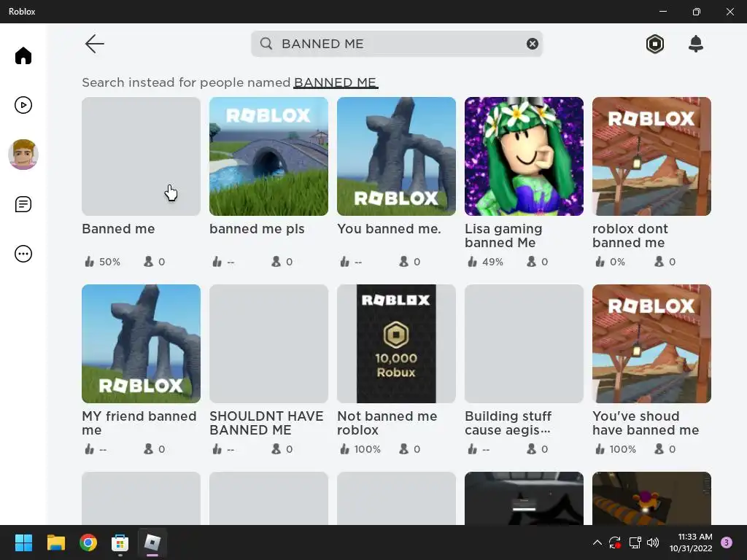Click 100% rating under You've shoud have banned me
747x560 pixels.
623,449
